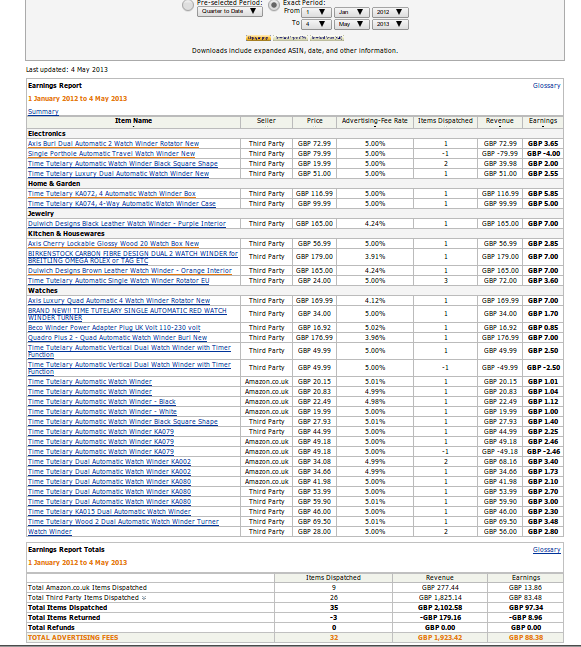Viewport: 581px width, 647px height.
Task: Sort by the Seller column header
Action: tap(266, 121)
